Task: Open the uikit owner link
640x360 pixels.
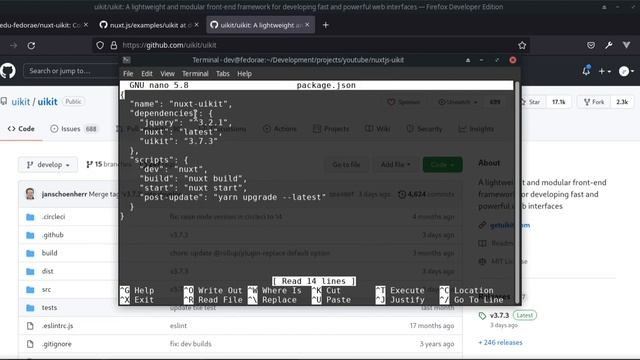Action: (20, 102)
